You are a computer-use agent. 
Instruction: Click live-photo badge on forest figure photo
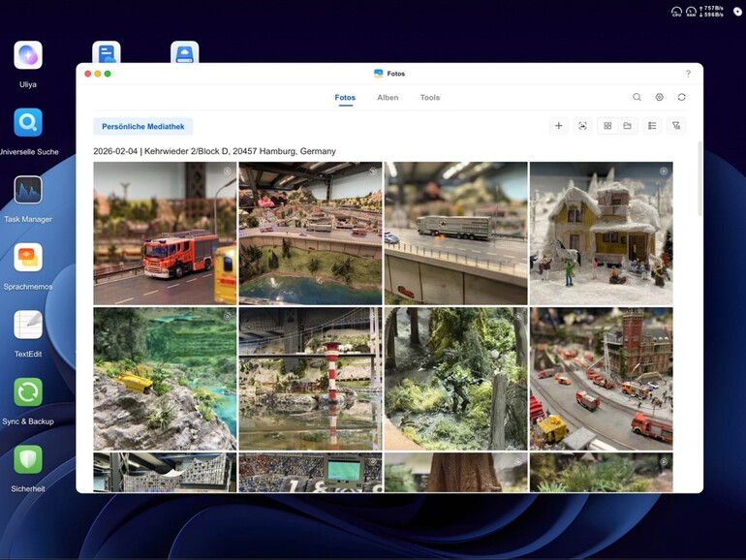(518, 317)
